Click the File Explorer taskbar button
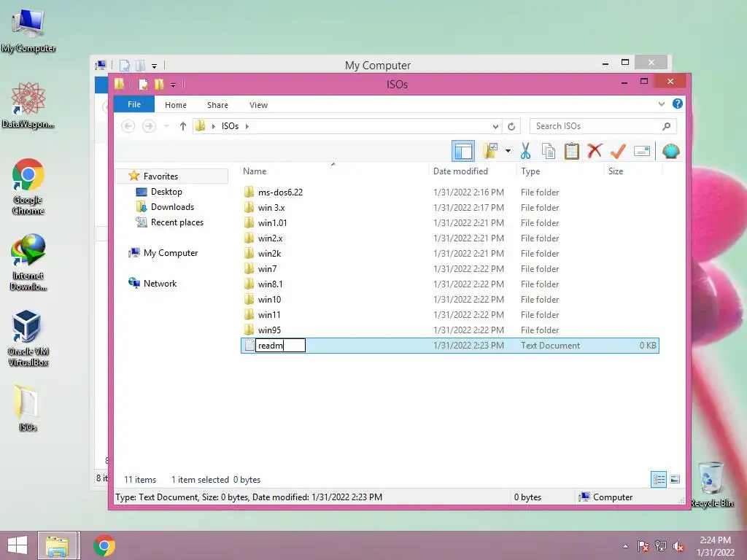Screen dimensions: 747x560 click(57, 545)
